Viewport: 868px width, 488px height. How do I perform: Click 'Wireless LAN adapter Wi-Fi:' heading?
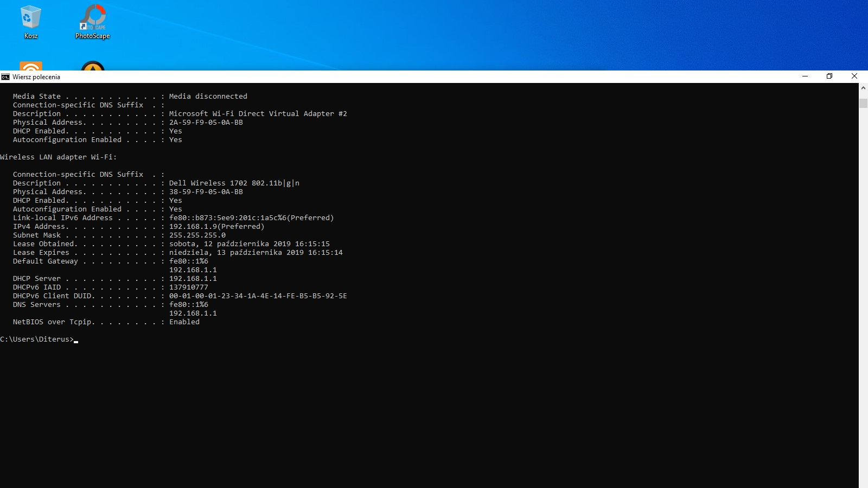click(59, 157)
